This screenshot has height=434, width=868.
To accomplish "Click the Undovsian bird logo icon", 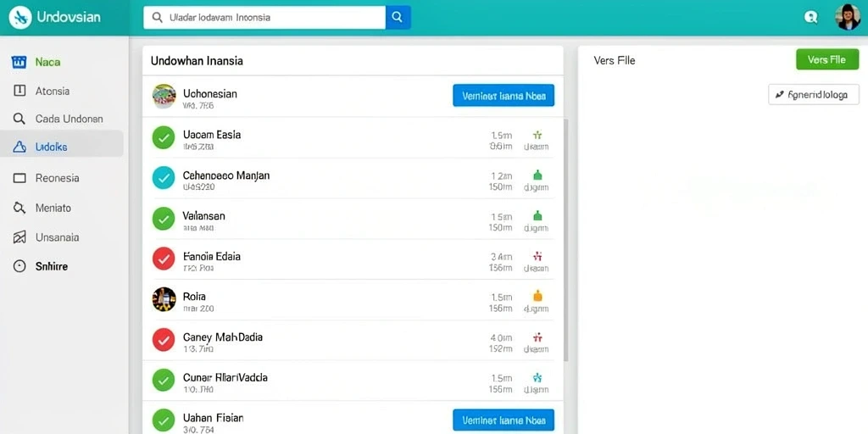I will tap(20, 17).
